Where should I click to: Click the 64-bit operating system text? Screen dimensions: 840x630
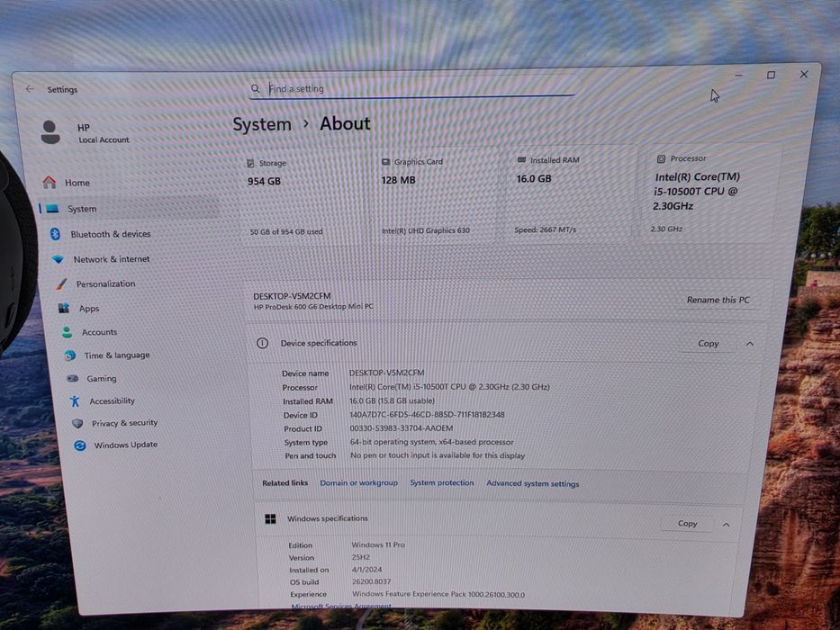432,442
